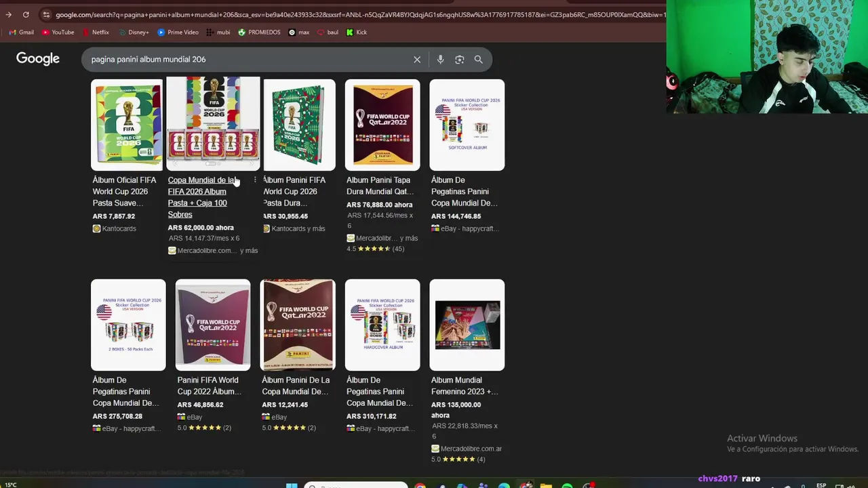Open the Copa Mundial 2026 album with box image
Screen dimensions: 868x488
[x=213, y=123]
